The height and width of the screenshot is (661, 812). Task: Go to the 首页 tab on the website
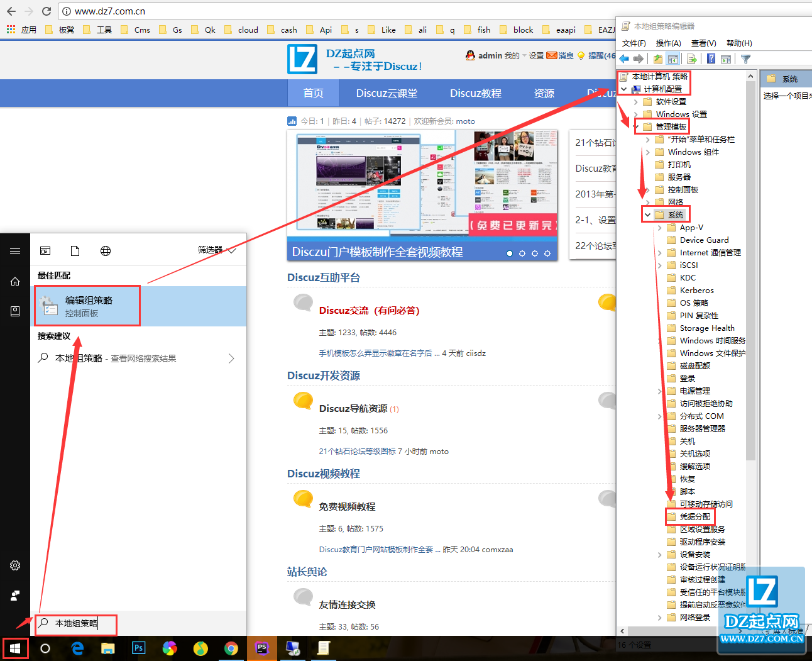[x=314, y=93]
